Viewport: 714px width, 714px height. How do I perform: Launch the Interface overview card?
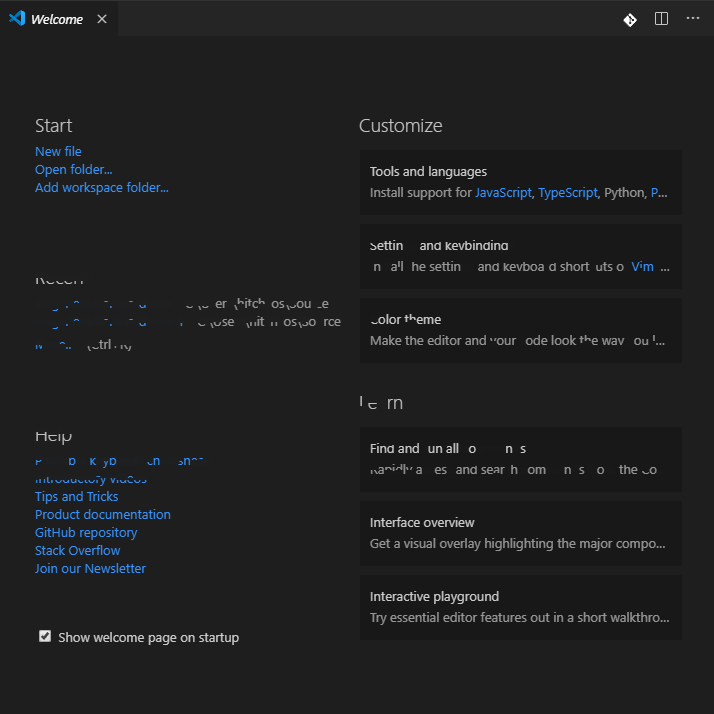520,533
